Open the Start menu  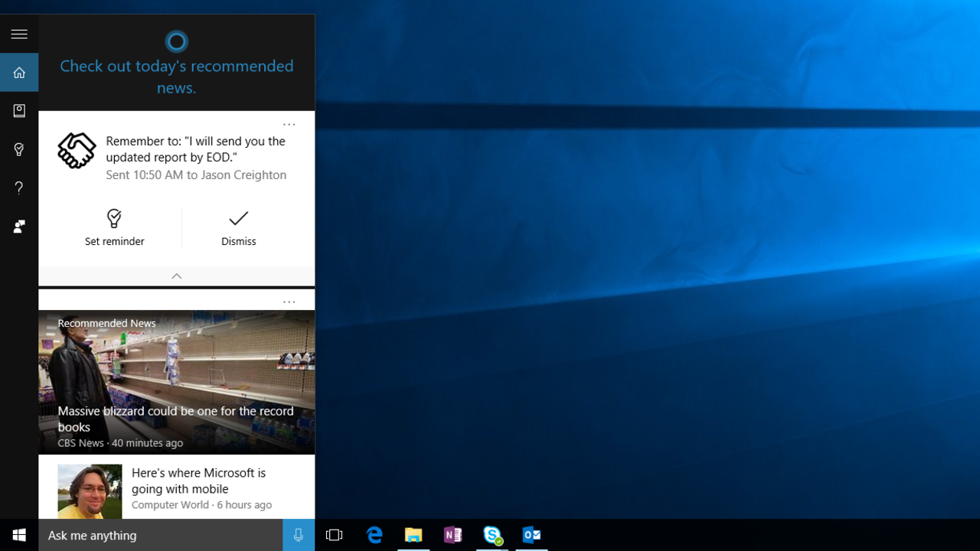pos(18,535)
